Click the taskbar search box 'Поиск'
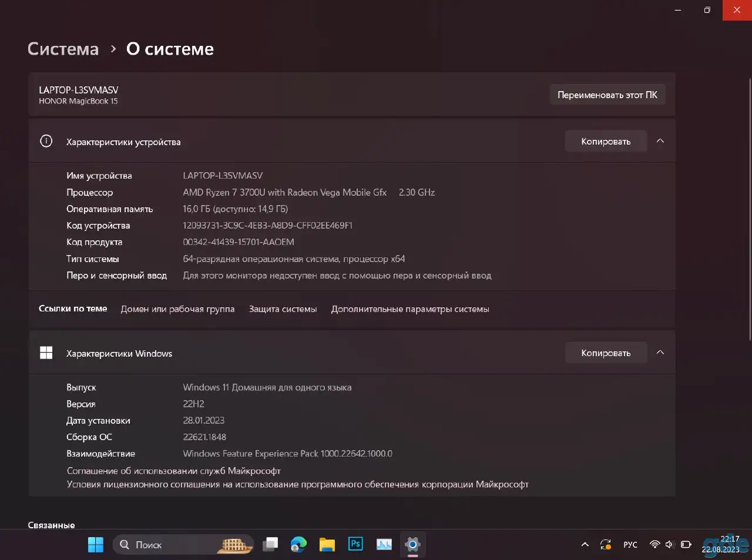This screenshot has height=560, width=752. [x=183, y=545]
